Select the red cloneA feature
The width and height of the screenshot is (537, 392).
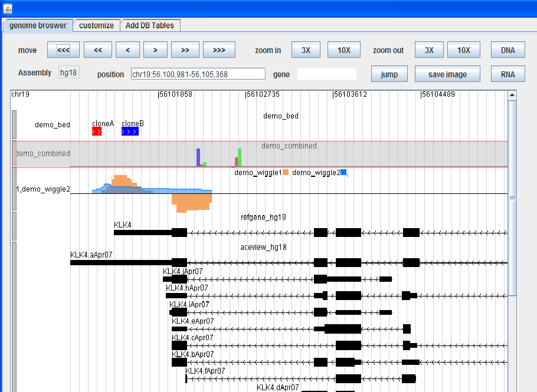(97, 131)
